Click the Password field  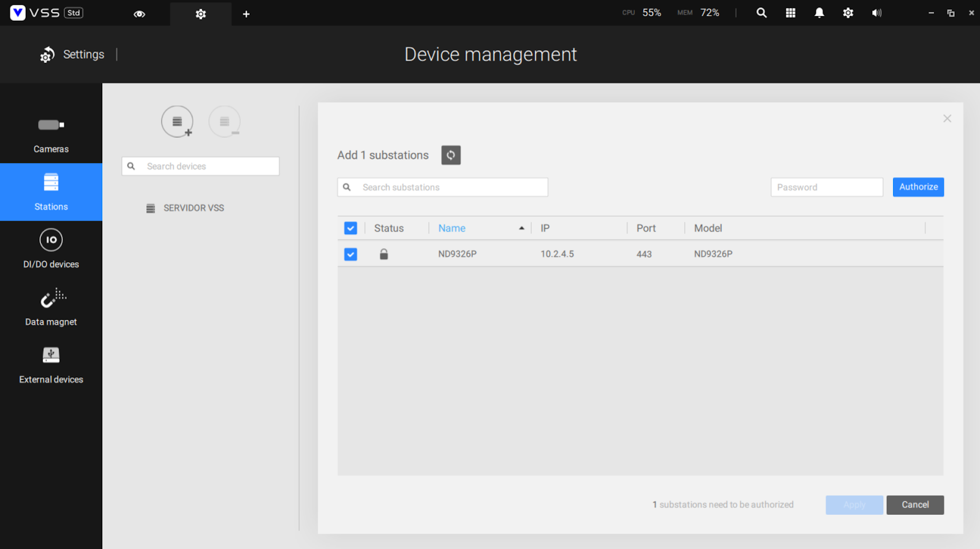pos(826,187)
